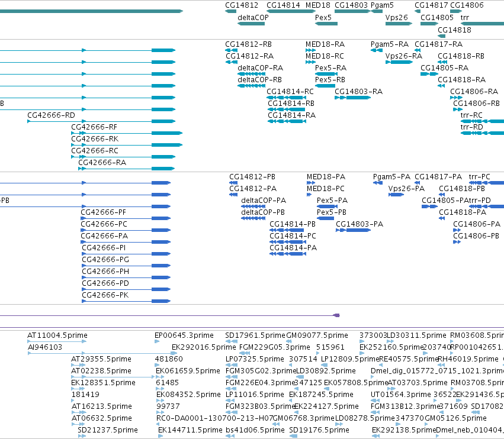The width and height of the screenshot is (504, 439).
Task: Select transcript deltaCOP-RA label
Action: [x=260, y=68]
